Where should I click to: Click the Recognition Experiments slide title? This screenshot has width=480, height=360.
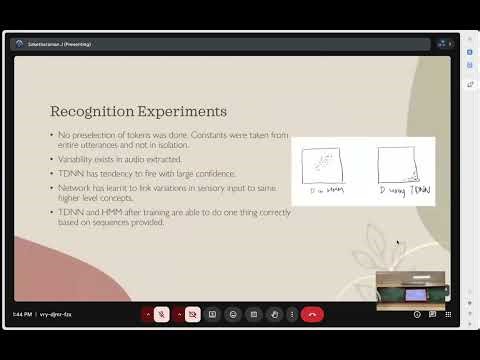coord(138,111)
